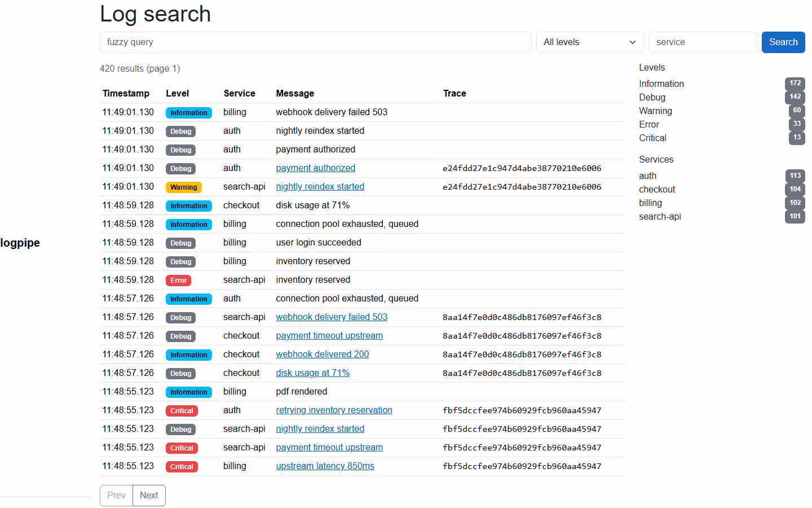
Task: Filter by auth service in sidebar
Action: (647, 176)
